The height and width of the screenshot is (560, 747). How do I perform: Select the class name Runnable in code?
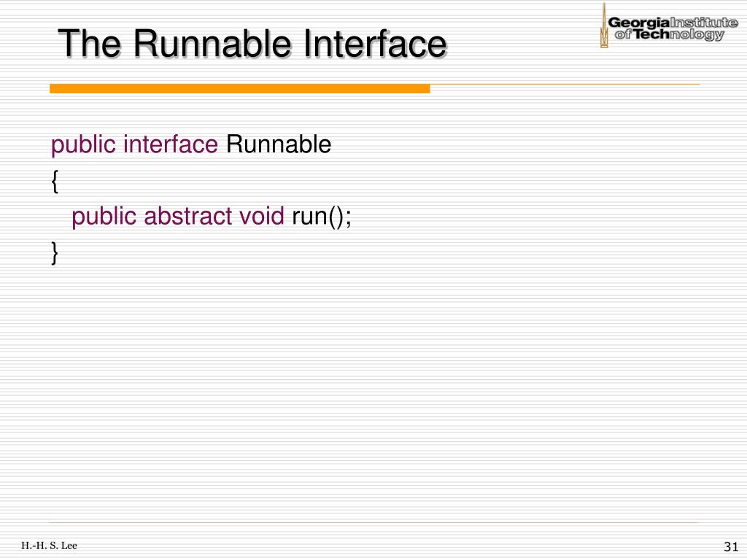pos(278,144)
